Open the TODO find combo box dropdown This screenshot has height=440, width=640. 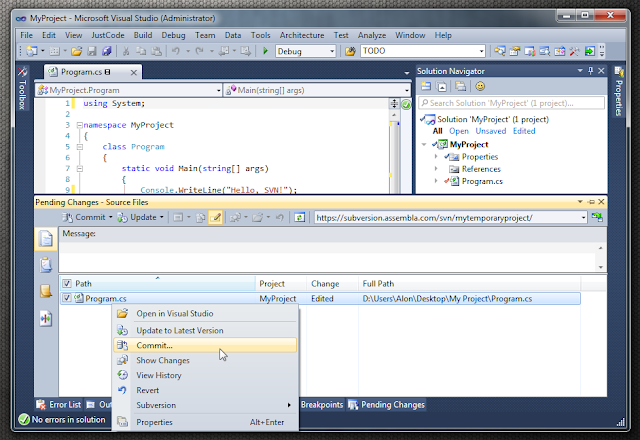pyautogui.click(x=482, y=51)
